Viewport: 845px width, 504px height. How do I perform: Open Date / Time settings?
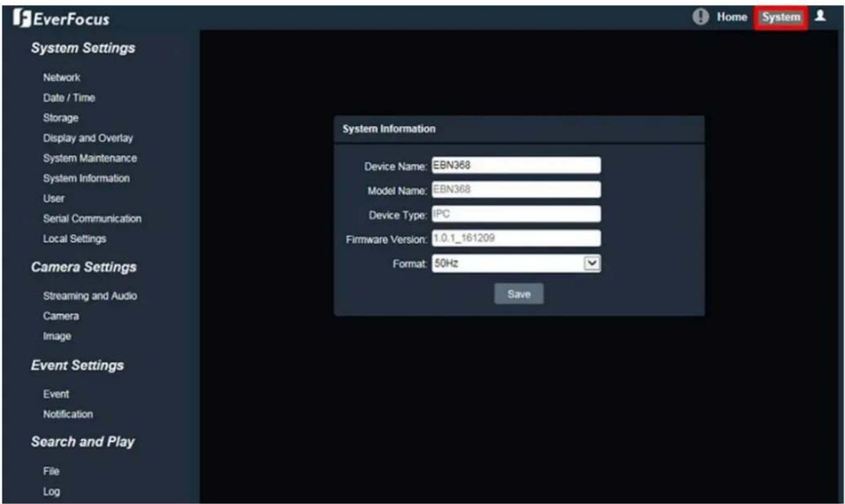coord(69,97)
